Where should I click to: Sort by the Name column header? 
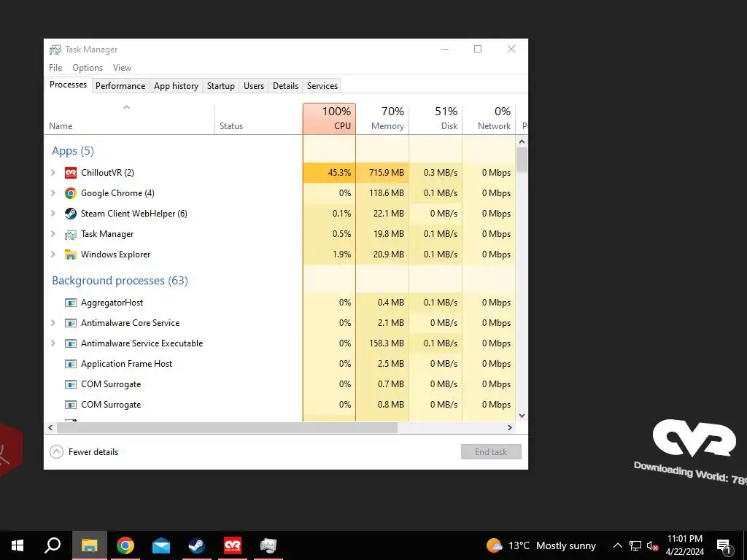(130, 119)
